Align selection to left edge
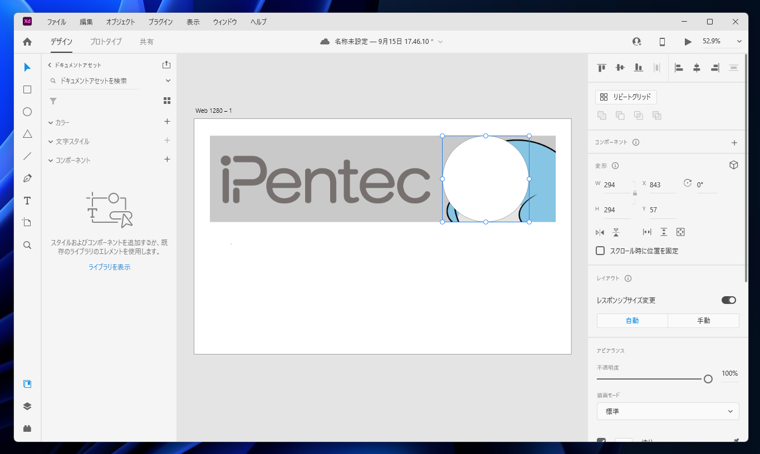The height and width of the screenshot is (454, 760). (x=679, y=68)
